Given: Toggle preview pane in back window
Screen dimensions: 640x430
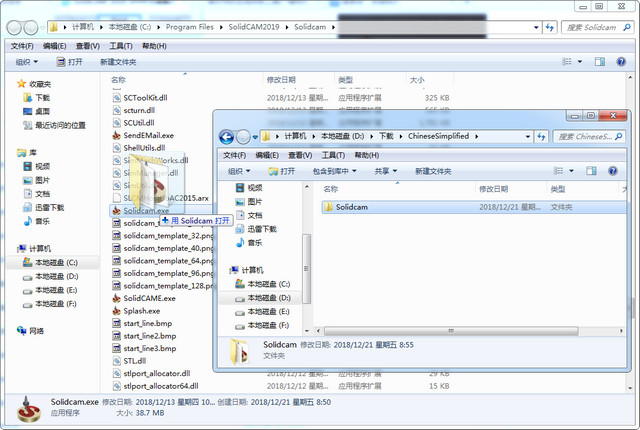Looking at the screenshot, I should (600, 62).
